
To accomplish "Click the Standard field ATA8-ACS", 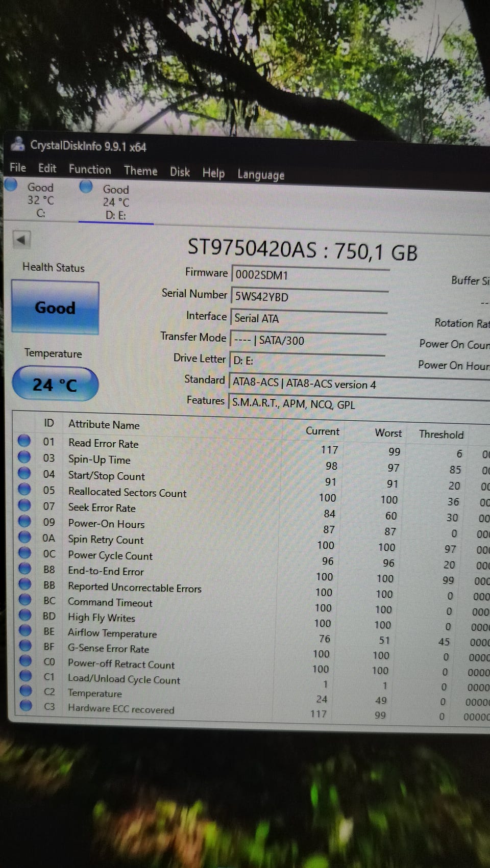I will coord(359,385).
